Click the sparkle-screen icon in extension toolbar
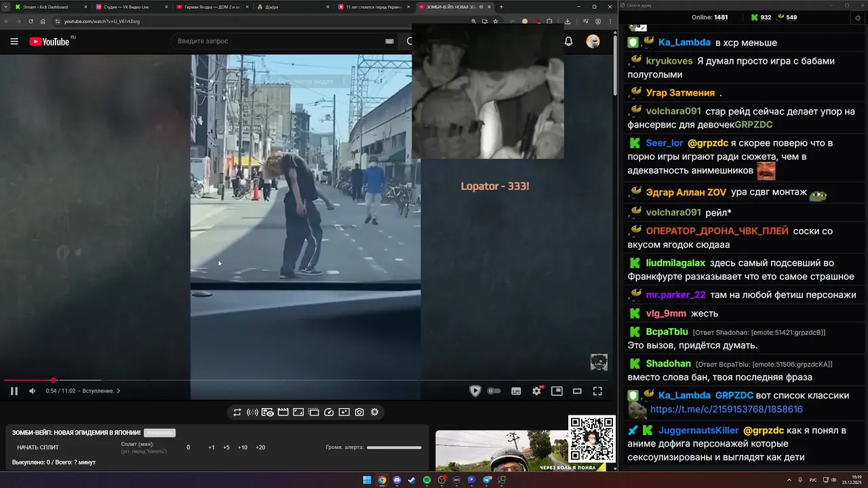The height and width of the screenshot is (488, 868). click(x=344, y=412)
